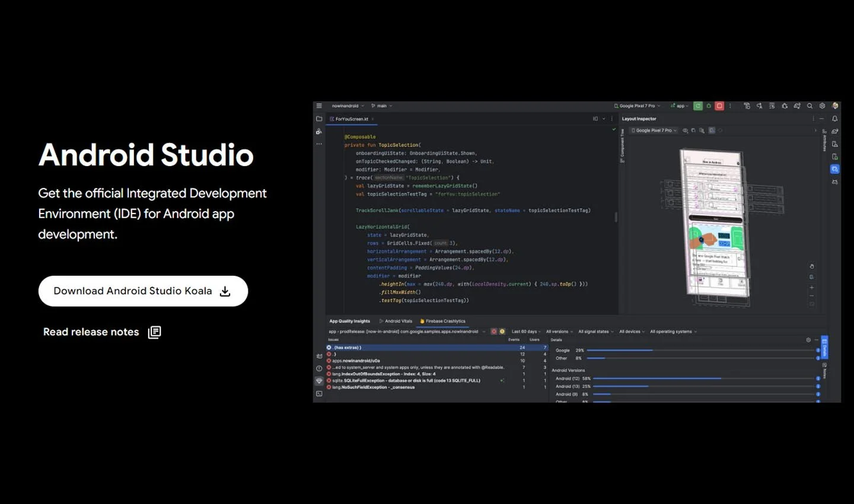Open the app run configuration dropdown
854x504 pixels.
click(680, 106)
